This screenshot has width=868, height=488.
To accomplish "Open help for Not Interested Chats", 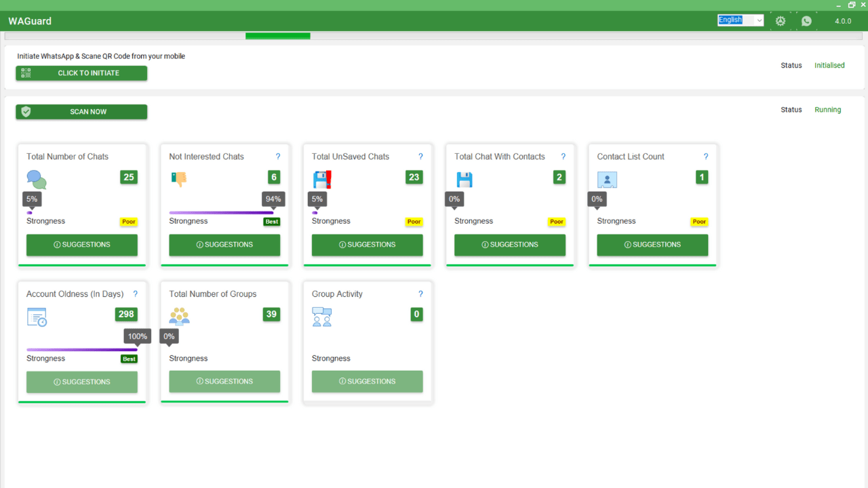I will (x=278, y=157).
